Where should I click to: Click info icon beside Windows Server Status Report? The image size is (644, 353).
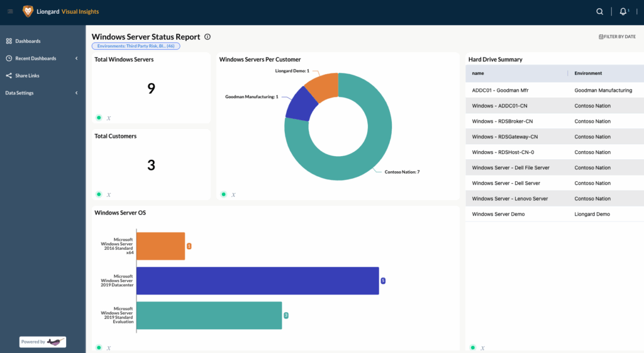coord(208,37)
